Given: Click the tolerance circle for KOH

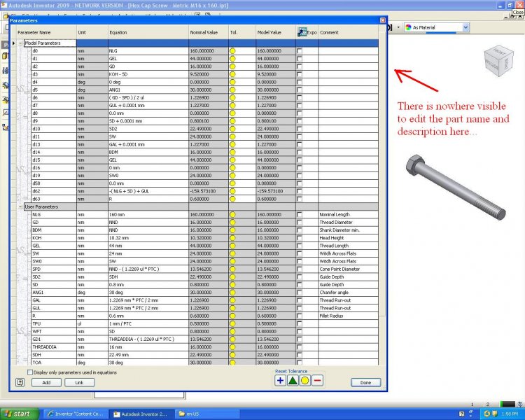Looking at the screenshot, I should point(232,238).
